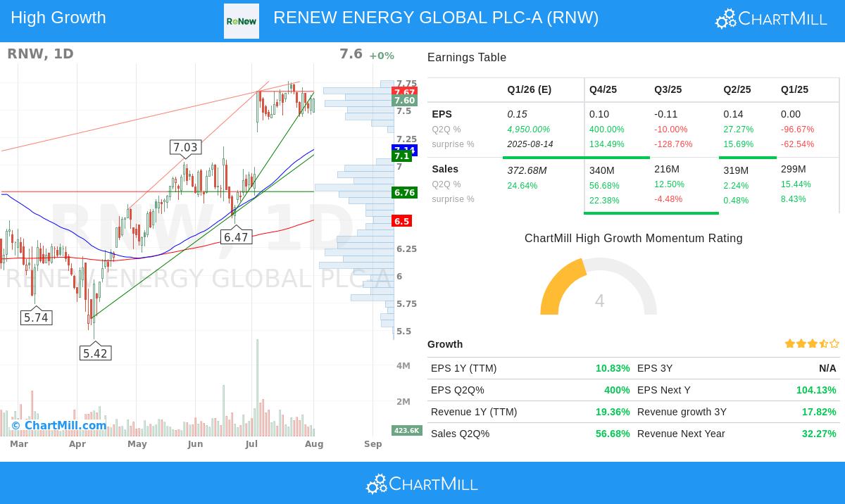Click the 372.68M estimated sales value
The height and width of the screenshot is (504, 845).
[x=527, y=170]
